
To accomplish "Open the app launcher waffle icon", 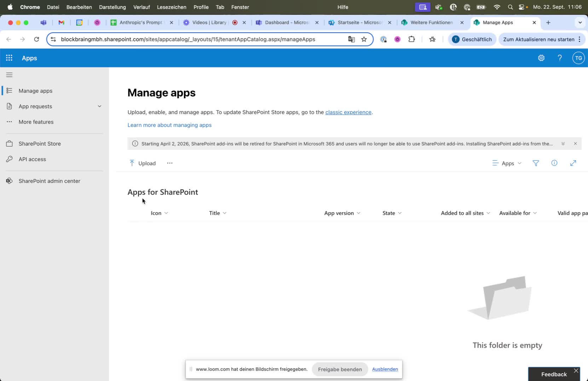I will 9,58.
